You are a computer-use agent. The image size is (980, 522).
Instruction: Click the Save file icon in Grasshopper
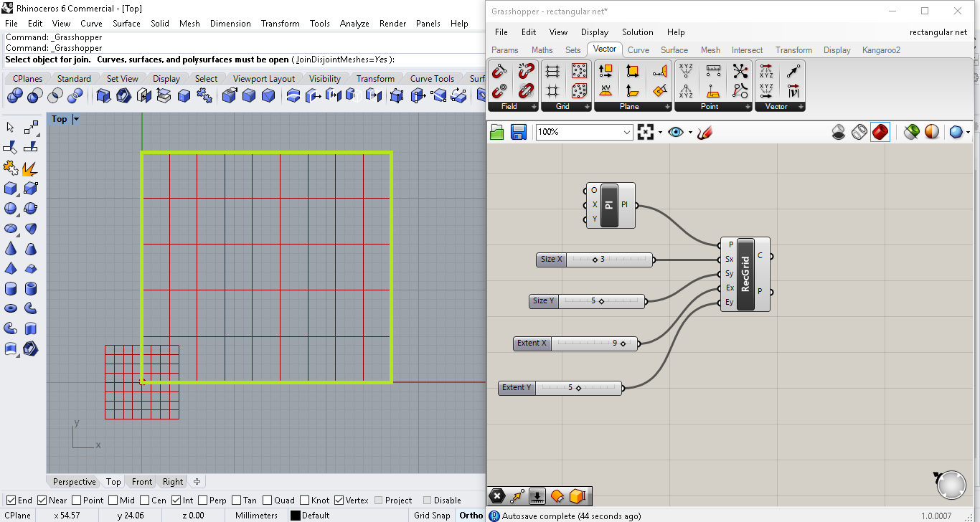pyautogui.click(x=519, y=132)
